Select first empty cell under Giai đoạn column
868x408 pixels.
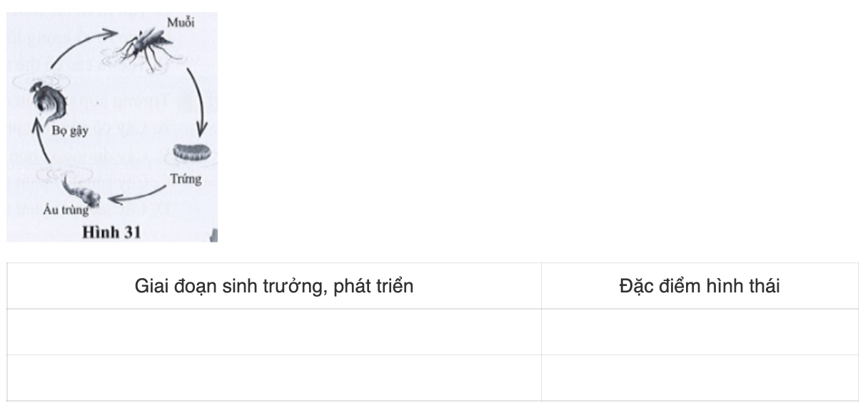[274, 332]
